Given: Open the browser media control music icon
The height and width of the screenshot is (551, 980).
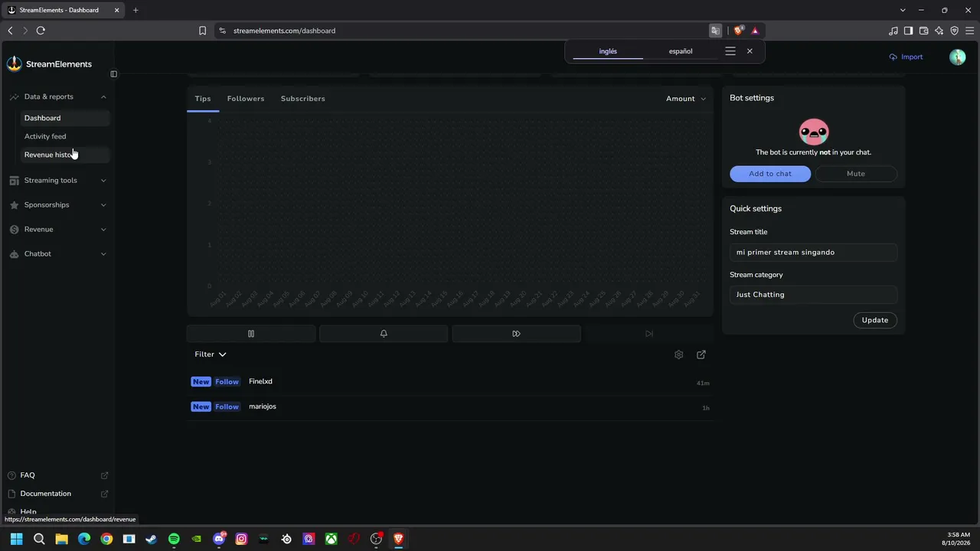Looking at the screenshot, I should tap(893, 31).
